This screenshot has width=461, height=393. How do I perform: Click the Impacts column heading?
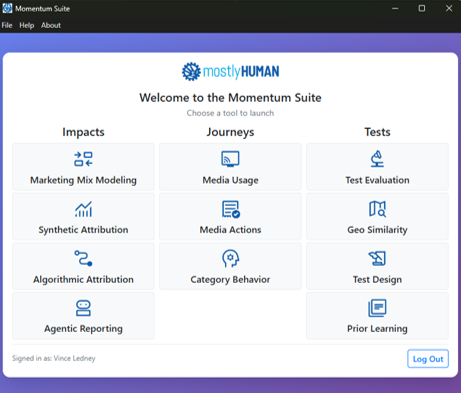[x=83, y=132]
